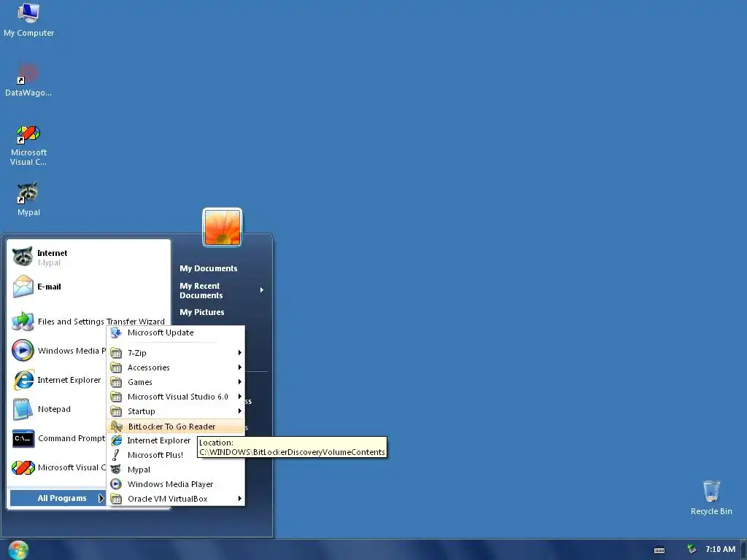Viewport: 747px width, 560px height.
Task: Expand the Startup program folder
Action: point(176,411)
